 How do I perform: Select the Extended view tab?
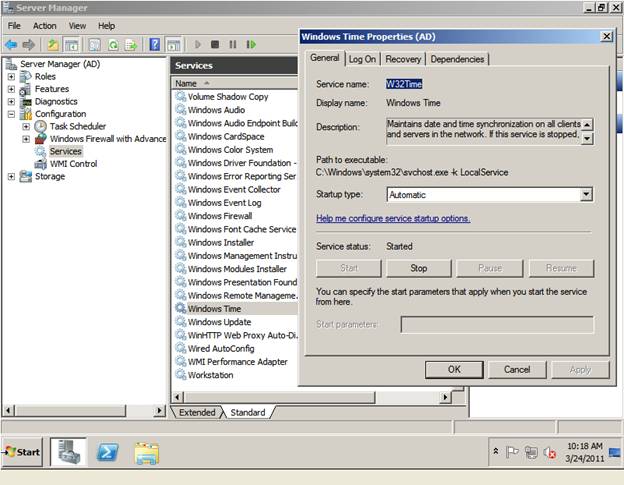tap(197, 412)
